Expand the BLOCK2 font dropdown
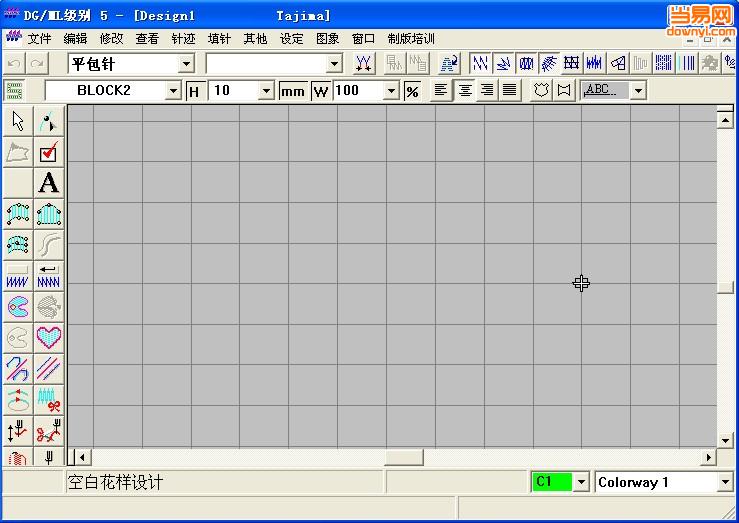This screenshot has width=739, height=523. pos(173,91)
